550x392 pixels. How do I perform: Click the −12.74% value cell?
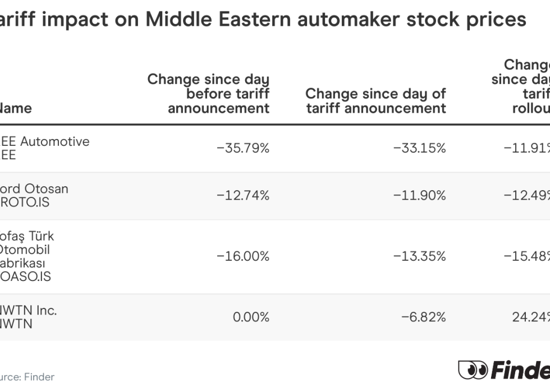243,195
